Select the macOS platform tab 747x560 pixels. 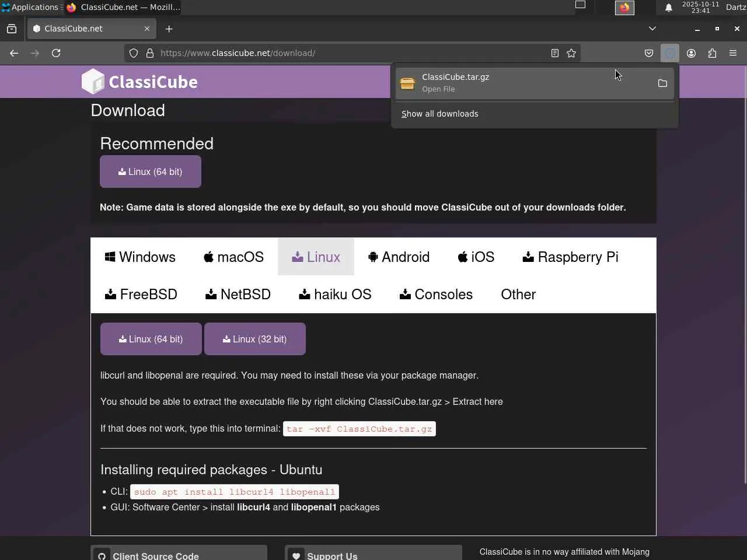[233, 257]
